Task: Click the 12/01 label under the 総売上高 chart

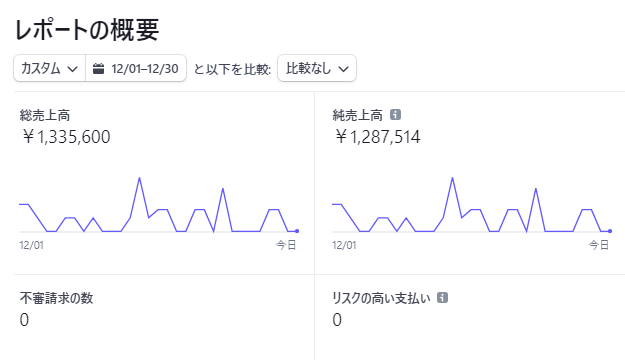Action: [31, 245]
